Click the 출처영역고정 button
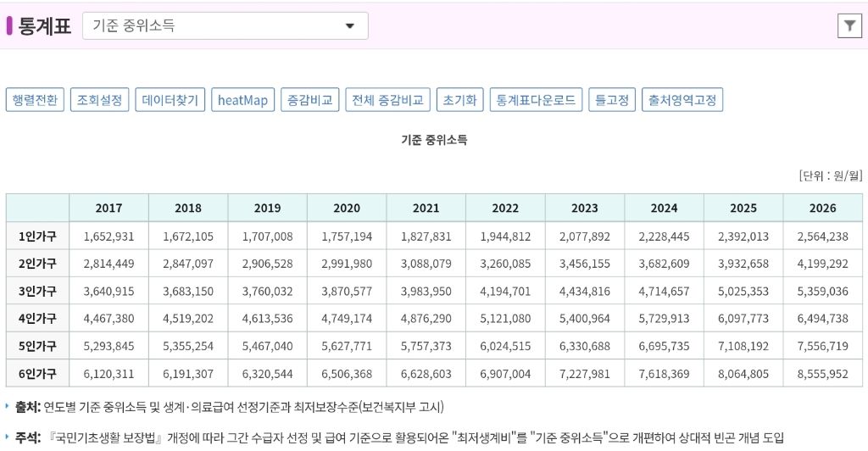 click(x=682, y=99)
